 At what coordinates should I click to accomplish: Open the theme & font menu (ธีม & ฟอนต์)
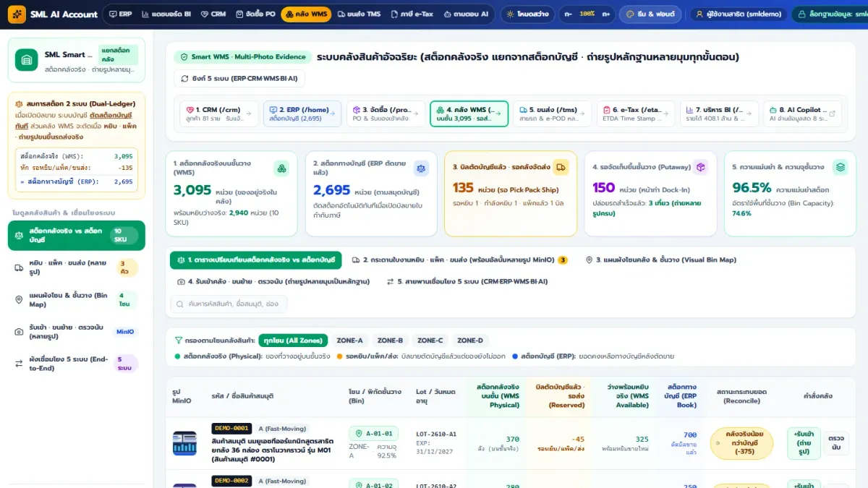click(x=651, y=14)
